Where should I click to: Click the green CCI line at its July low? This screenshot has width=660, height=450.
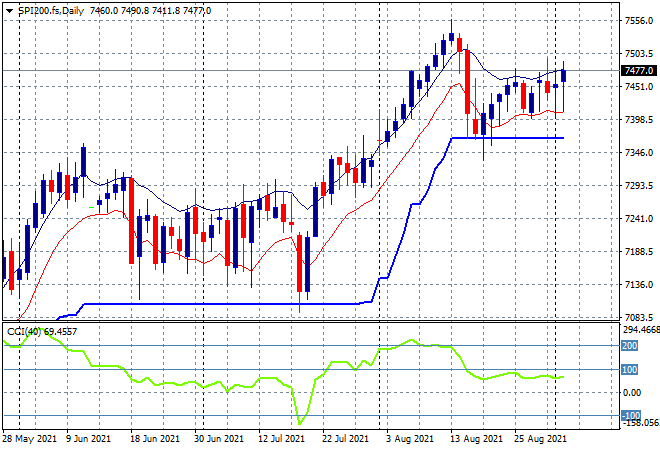point(300,422)
